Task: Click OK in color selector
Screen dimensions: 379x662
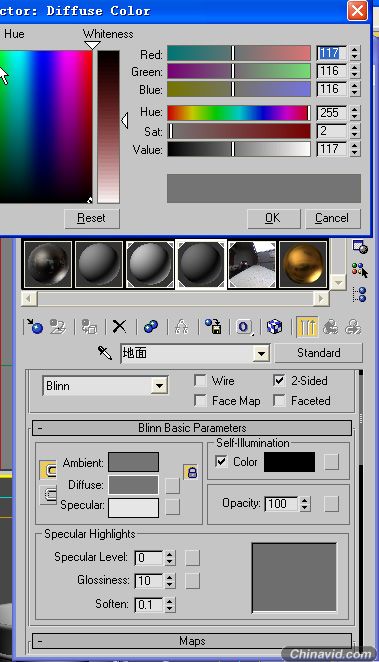Action: (273, 218)
